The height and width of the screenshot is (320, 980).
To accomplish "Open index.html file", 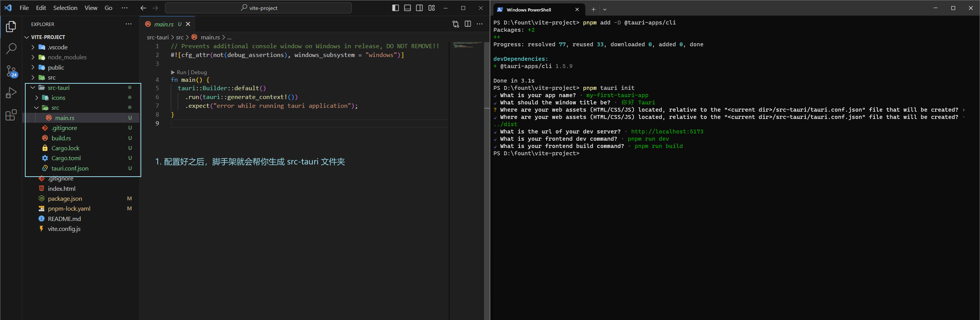I will pyautogui.click(x=82, y=188).
